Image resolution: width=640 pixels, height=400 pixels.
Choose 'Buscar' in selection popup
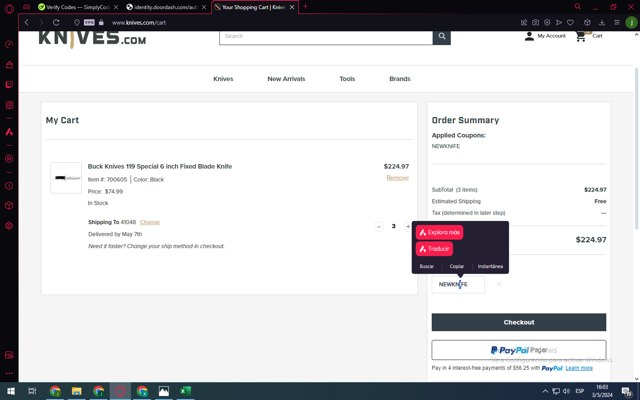427,266
